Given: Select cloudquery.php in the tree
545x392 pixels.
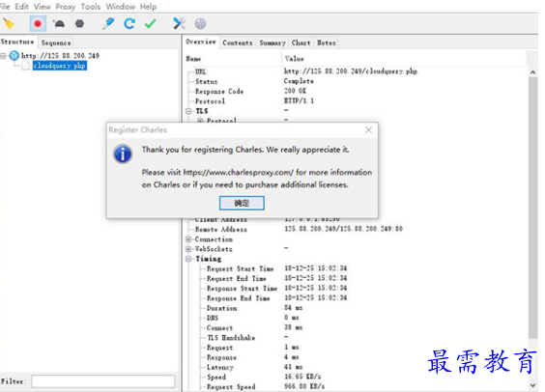Looking at the screenshot, I should [60, 66].
